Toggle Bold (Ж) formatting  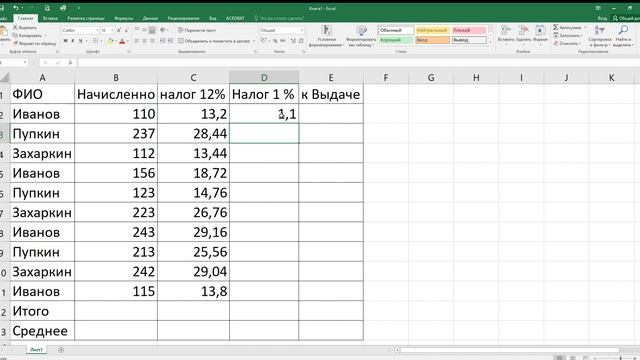tap(65, 41)
